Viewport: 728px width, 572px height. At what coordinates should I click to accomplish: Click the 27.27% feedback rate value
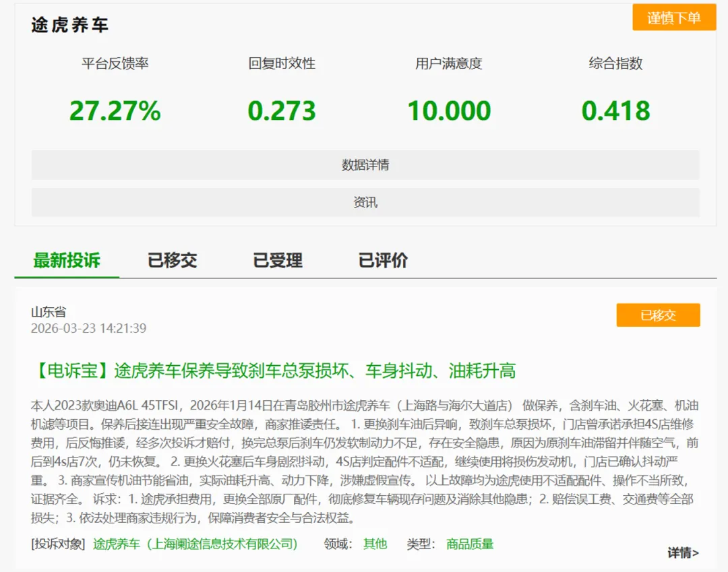115,111
